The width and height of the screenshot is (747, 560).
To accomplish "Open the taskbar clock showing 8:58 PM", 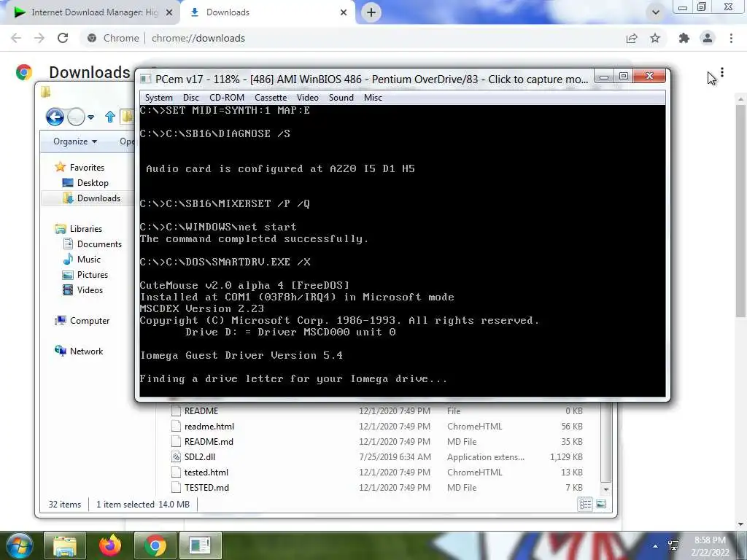I will [710, 546].
